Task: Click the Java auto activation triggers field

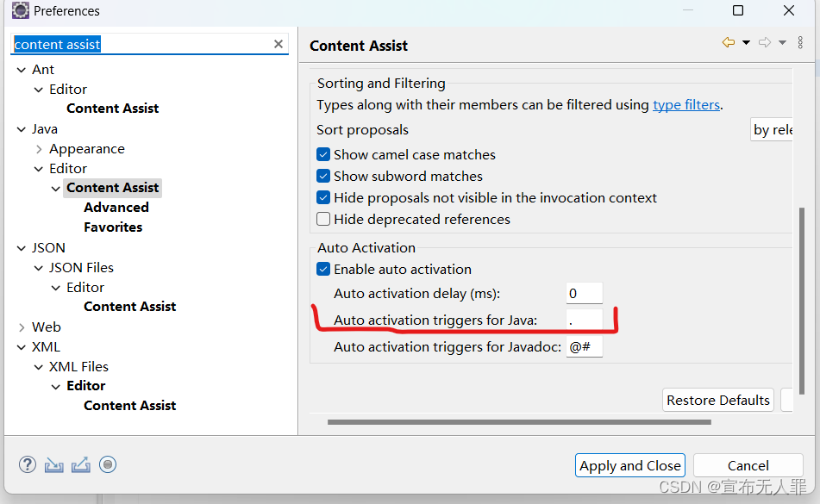Action: (x=584, y=320)
